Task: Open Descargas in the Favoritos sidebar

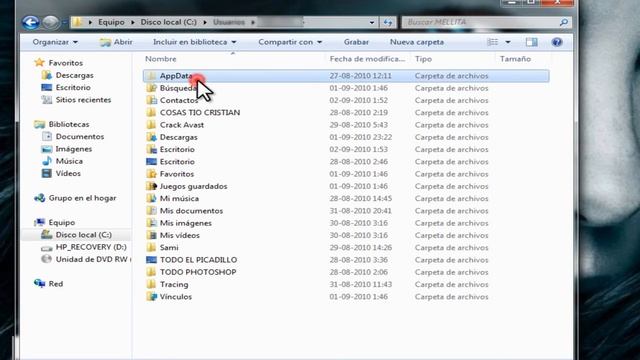Action: [x=75, y=75]
